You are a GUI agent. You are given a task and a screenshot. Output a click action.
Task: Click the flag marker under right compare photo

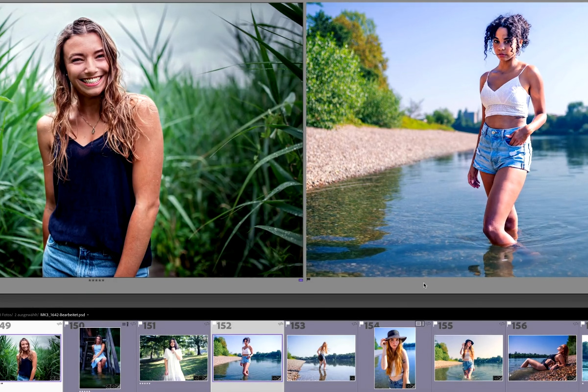(309, 280)
